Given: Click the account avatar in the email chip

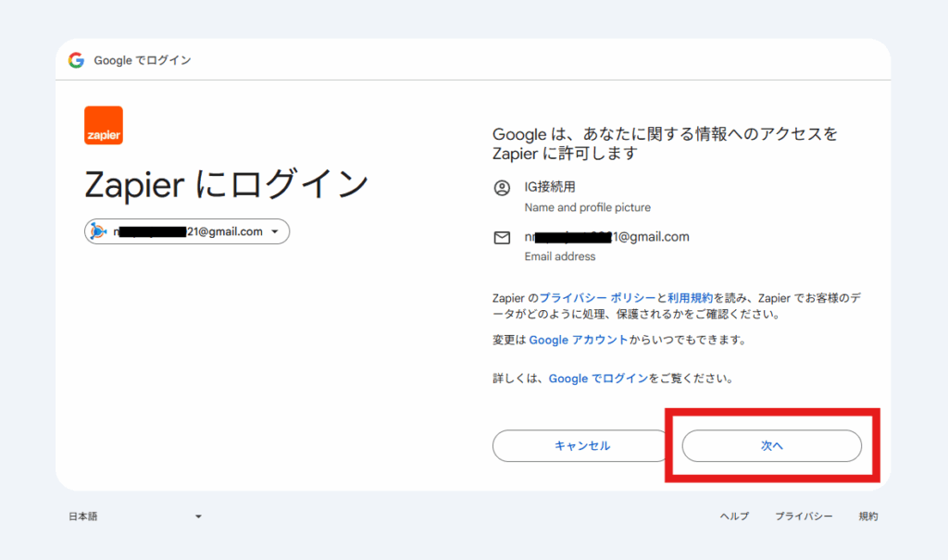Looking at the screenshot, I should tap(98, 231).
